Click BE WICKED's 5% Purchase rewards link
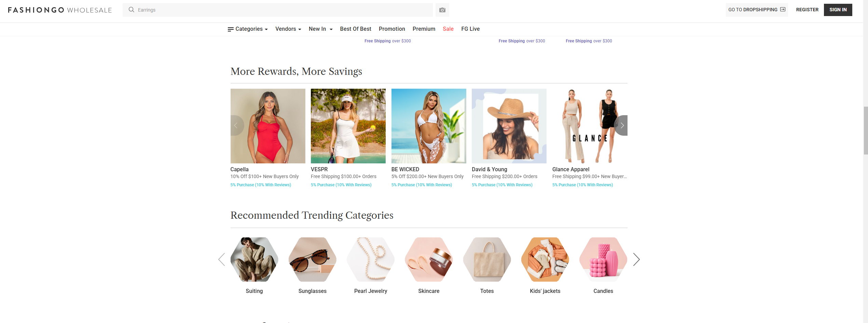Viewport: 868px width, 323px height. pos(422,185)
